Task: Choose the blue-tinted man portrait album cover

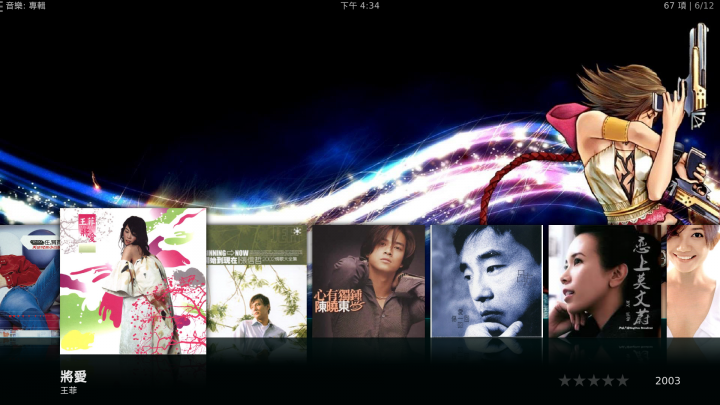Action: [487, 281]
